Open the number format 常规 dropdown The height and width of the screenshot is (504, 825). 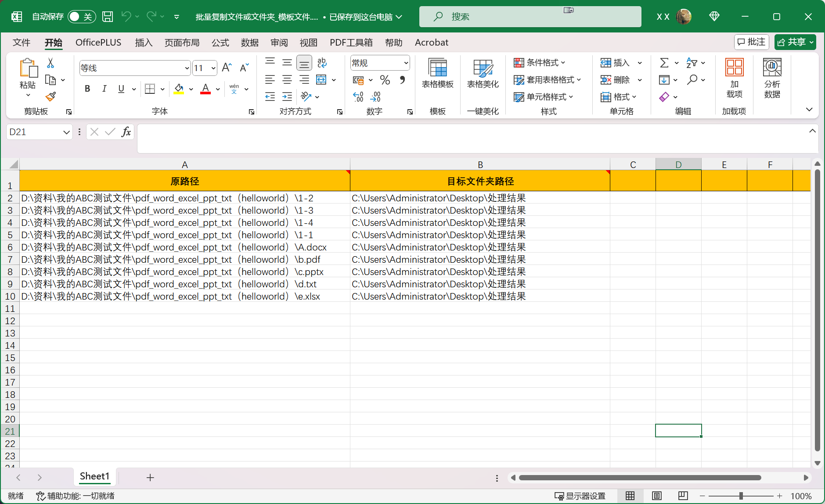coord(406,63)
